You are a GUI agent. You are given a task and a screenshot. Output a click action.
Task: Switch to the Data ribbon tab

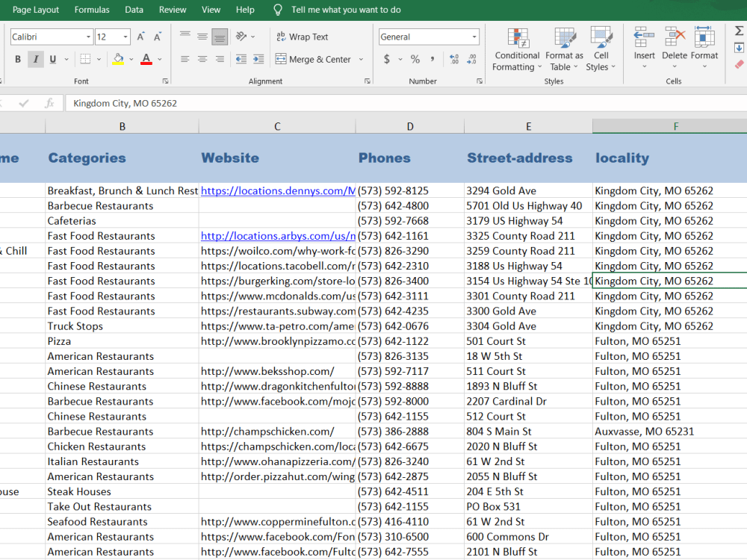pyautogui.click(x=134, y=10)
